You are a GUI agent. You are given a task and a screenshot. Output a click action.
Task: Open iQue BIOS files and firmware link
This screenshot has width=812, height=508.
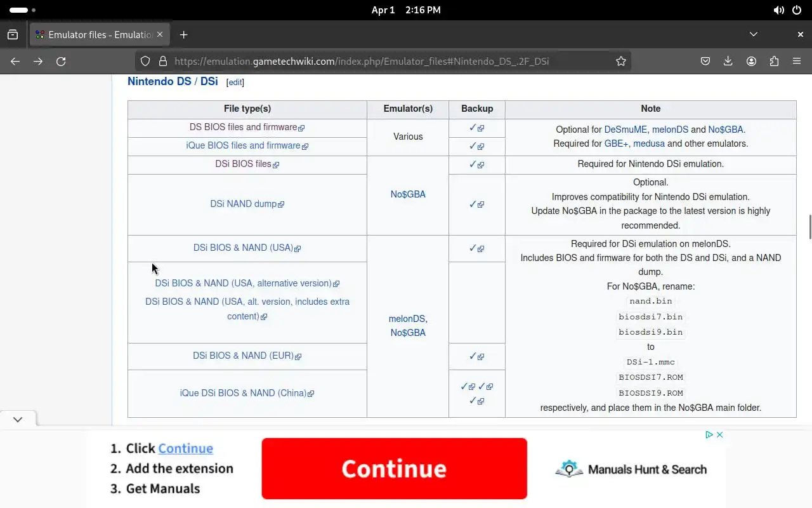pos(247,145)
